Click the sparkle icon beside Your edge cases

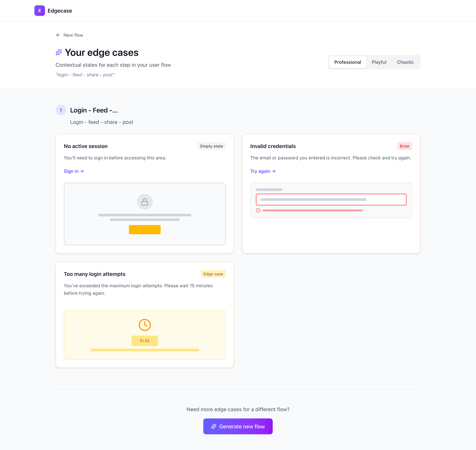[x=59, y=52]
